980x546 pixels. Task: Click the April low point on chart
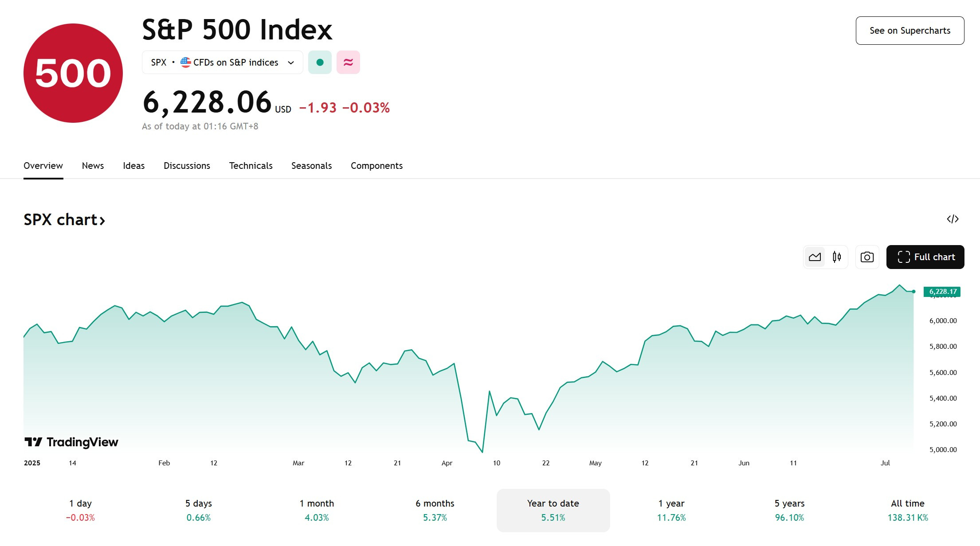pyautogui.click(x=482, y=452)
